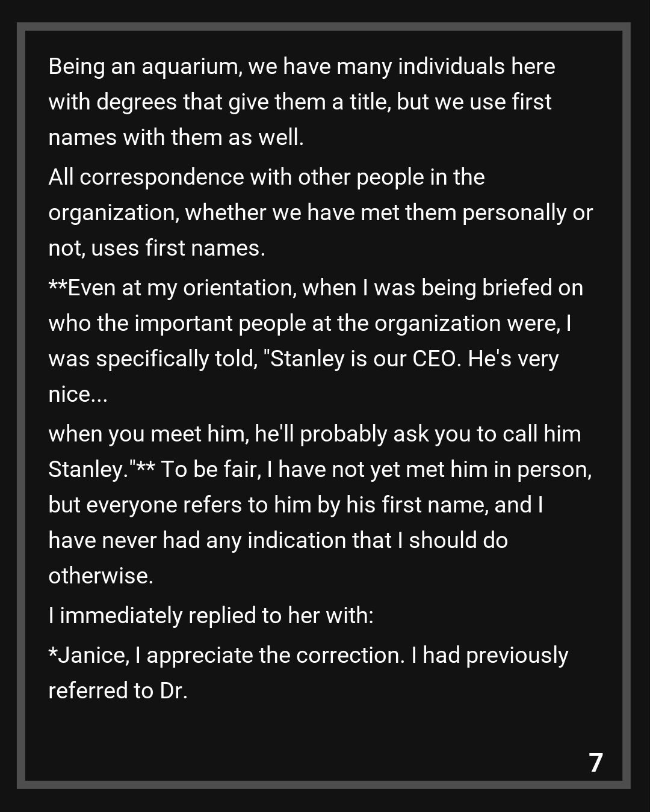
Task: Click the line starting "but everyone refers"
Action: pos(296,505)
